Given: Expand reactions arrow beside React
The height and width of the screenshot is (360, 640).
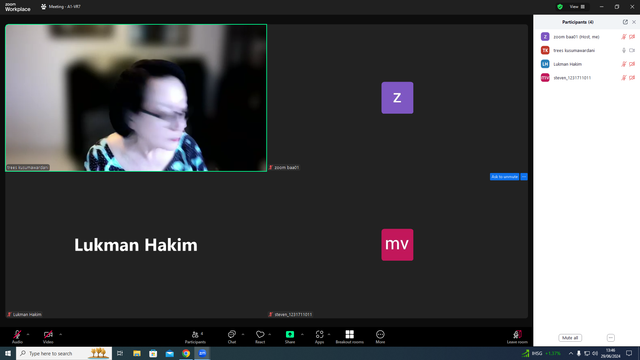Looking at the screenshot, I should [x=270, y=334].
